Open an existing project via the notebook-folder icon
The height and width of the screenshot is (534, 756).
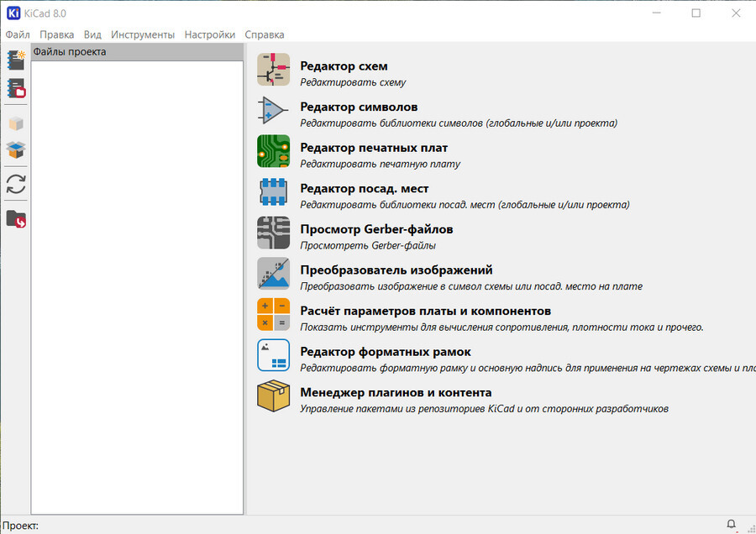coord(16,89)
